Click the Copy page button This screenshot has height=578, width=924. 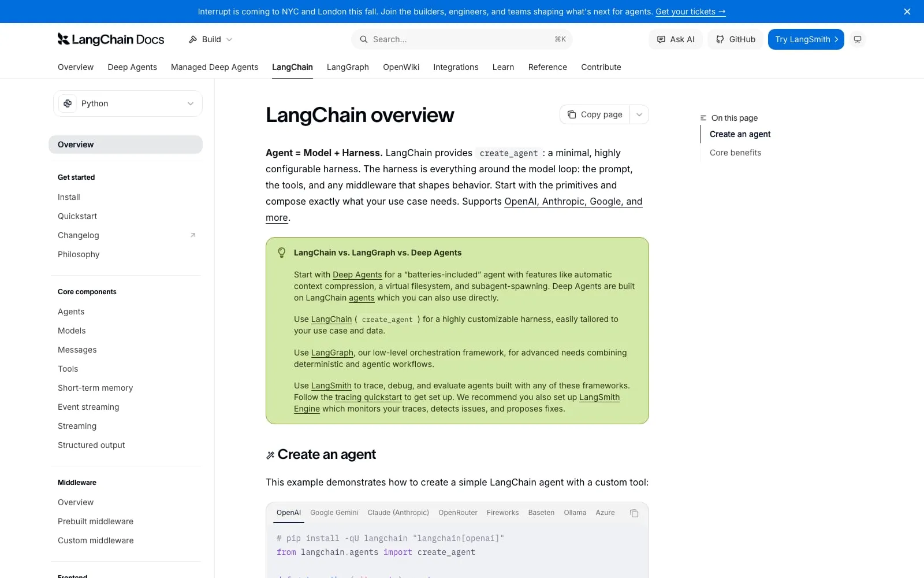click(595, 114)
